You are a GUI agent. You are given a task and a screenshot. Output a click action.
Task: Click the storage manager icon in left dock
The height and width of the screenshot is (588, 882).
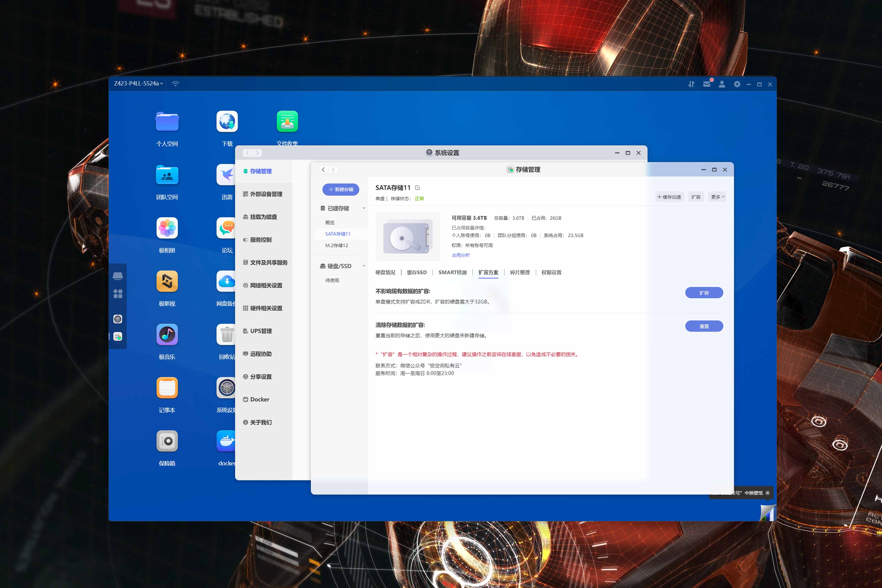click(x=118, y=337)
